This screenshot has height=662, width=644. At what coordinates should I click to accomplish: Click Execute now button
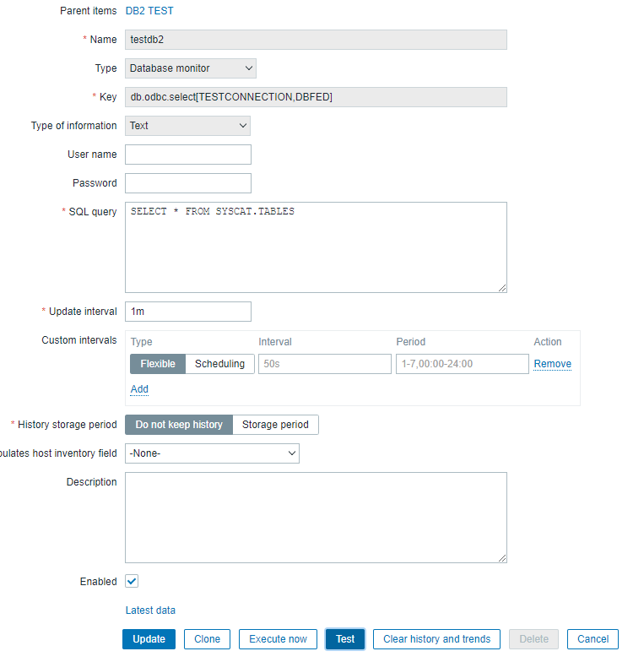pyautogui.click(x=278, y=639)
